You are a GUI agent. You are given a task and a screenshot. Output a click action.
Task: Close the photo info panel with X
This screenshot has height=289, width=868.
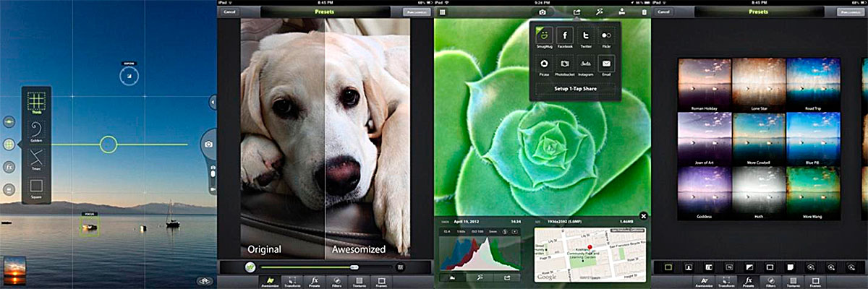coord(644,215)
